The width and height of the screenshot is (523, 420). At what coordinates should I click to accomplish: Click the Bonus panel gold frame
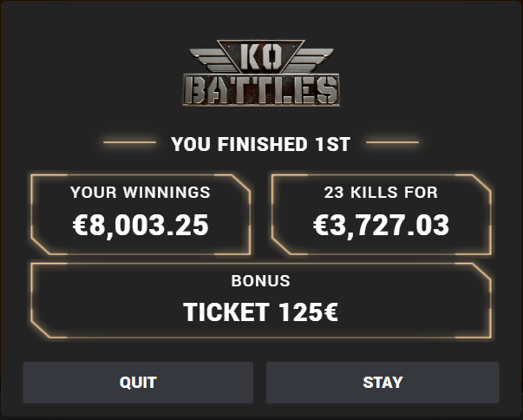[x=261, y=300]
